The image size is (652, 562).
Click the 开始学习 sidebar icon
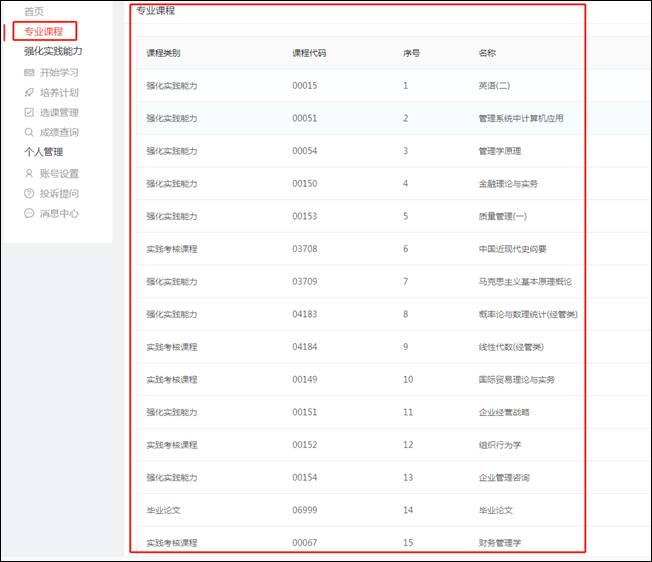click(x=29, y=73)
